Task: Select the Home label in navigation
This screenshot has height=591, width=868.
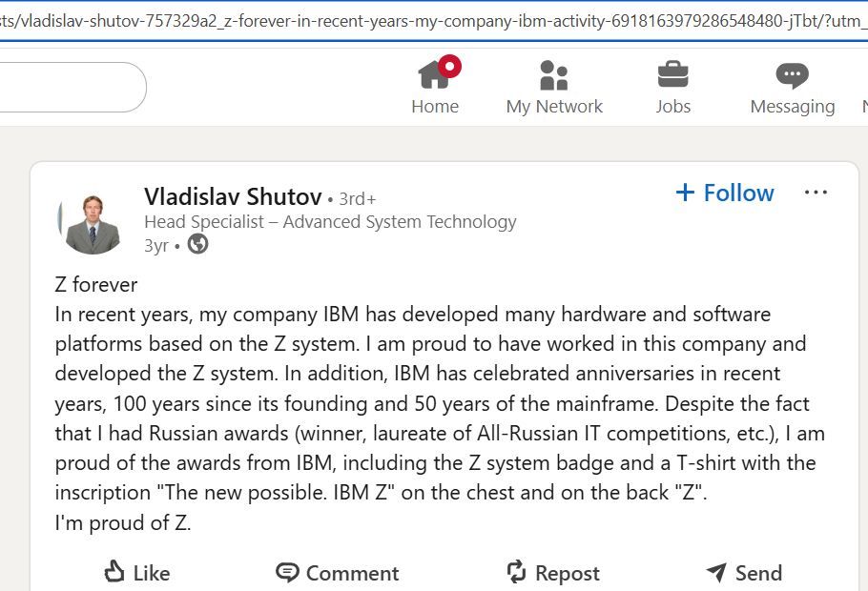Action: (435, 107)
